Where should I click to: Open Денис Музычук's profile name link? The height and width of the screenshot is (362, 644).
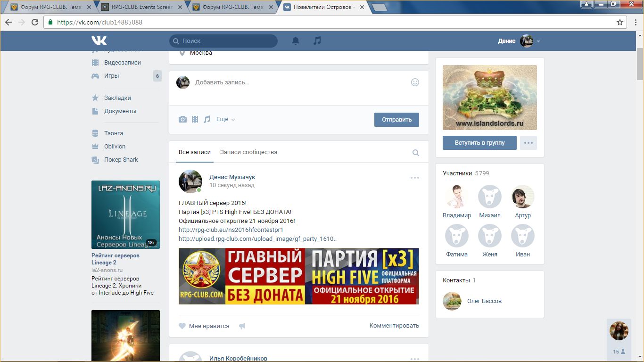(x=232, y=177)
